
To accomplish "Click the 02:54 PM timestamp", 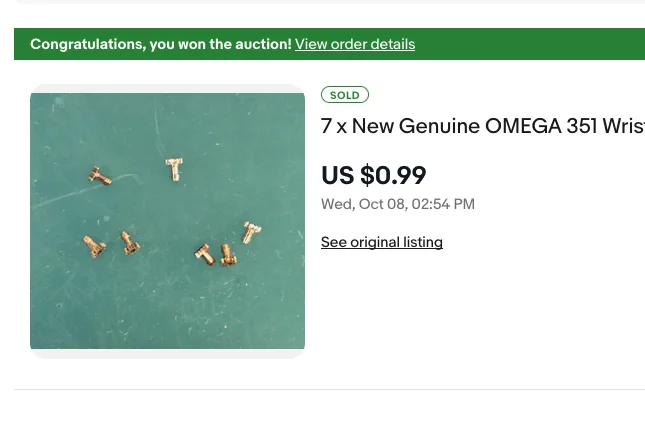I will [443, 204].
